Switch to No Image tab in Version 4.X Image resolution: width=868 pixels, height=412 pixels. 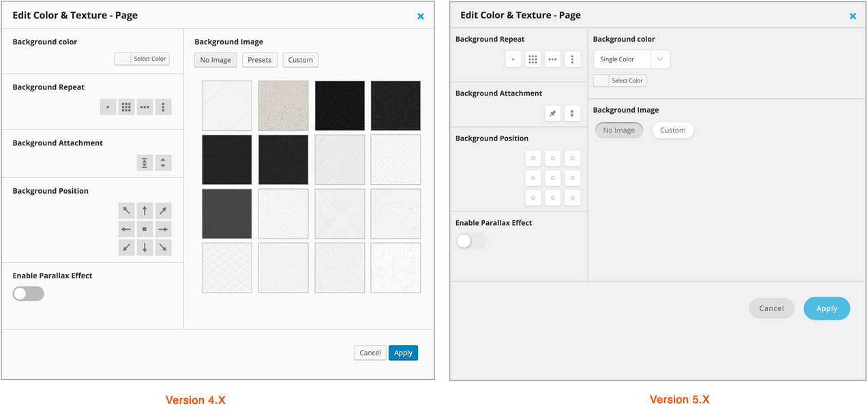(x=215, y=60)
